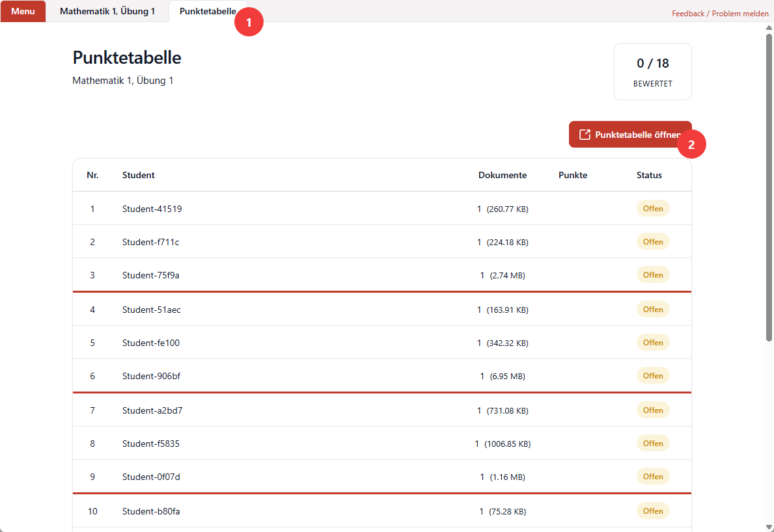The image size is (774, 532).
Task: Click the Offen status for Student-fe100
Action: click(652, 342)
